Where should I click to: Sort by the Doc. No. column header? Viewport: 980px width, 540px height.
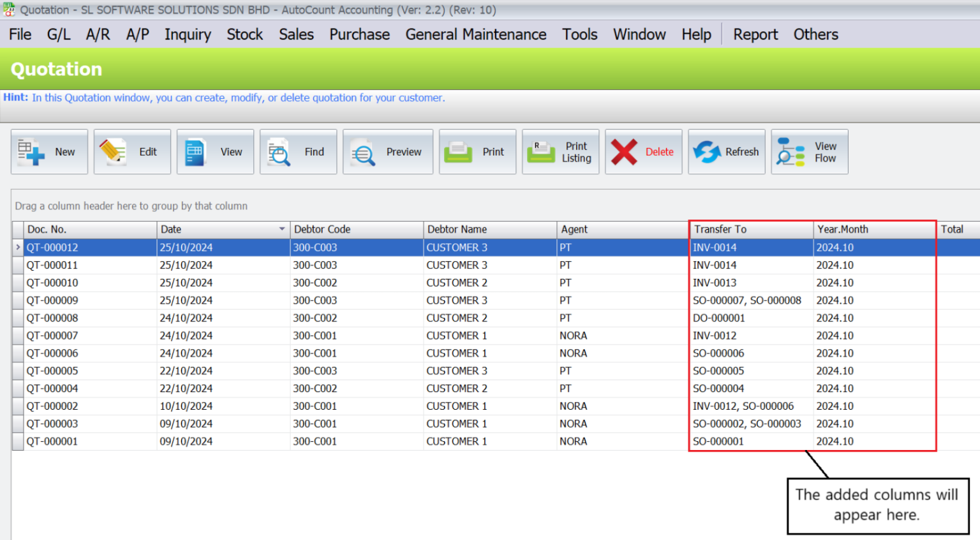coord(90,229)
